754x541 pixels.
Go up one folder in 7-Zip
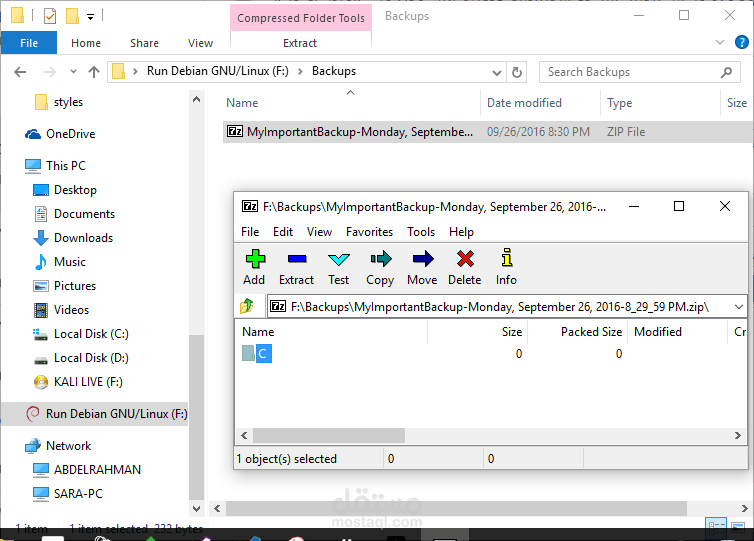pyautogui.click(x=247, y=306)
